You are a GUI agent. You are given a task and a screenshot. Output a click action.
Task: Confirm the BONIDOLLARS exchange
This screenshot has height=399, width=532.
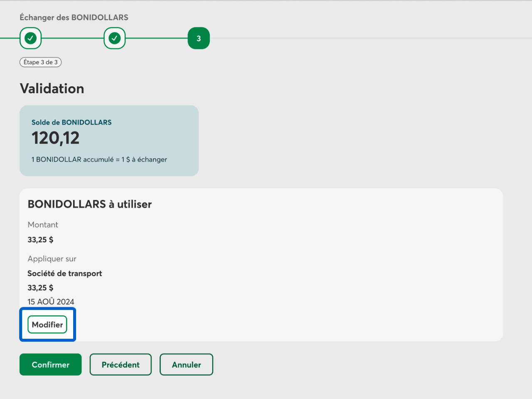tap(51, 365)
